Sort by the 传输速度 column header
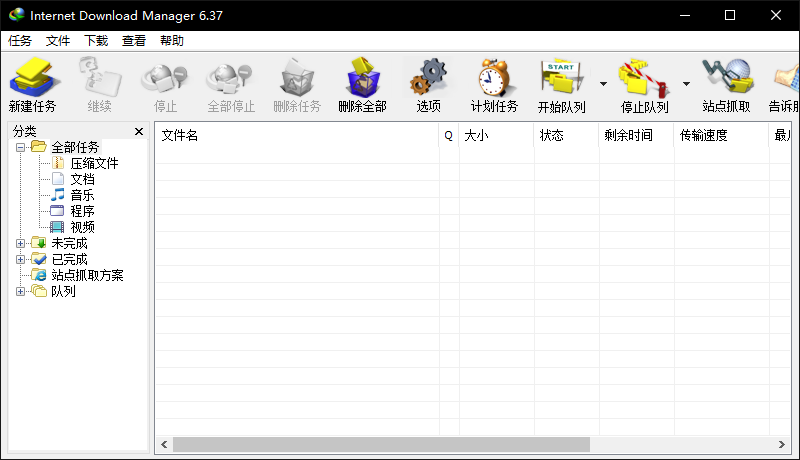 pyautogui.click(x=721, y=135)
